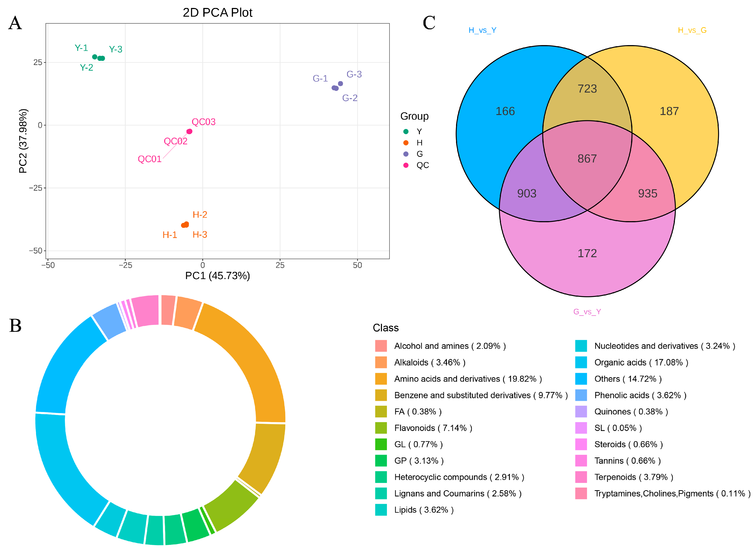Image resolution: width=756 pixels, height=554 pixels.
Task: Click the Terpenoids legend color swatch
Action: tap(581, 477)
